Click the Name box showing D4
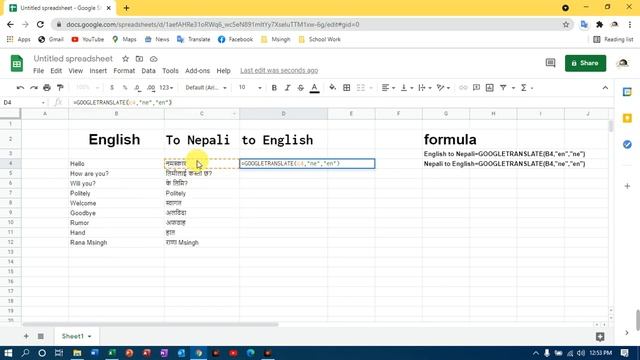 [x=24, y=102]
